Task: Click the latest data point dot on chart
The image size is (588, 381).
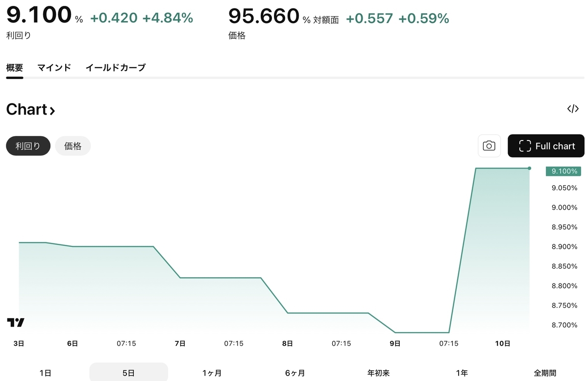Action: (529, 168)
